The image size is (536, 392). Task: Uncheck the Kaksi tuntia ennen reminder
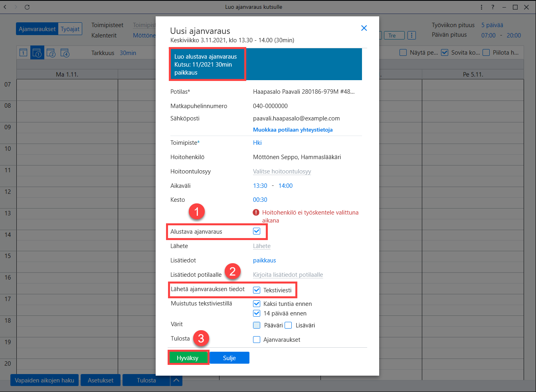coord(257,303)
